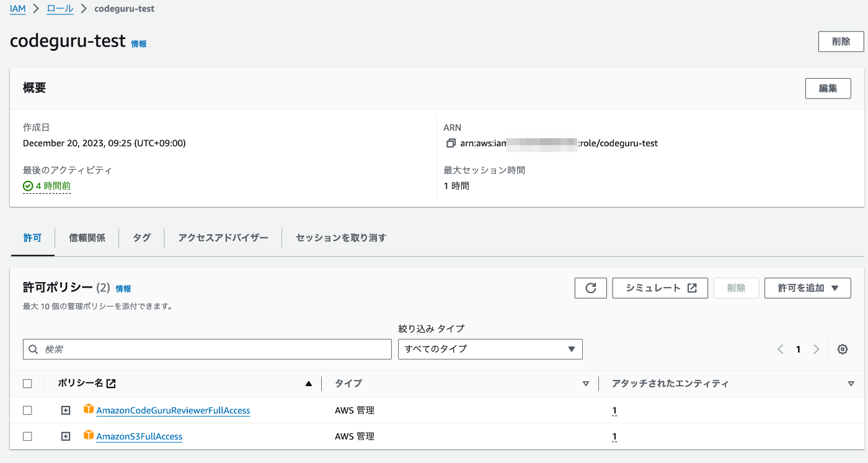Switch to the 許可 tab
Screen dimensions: 868x463
point(32,238)
